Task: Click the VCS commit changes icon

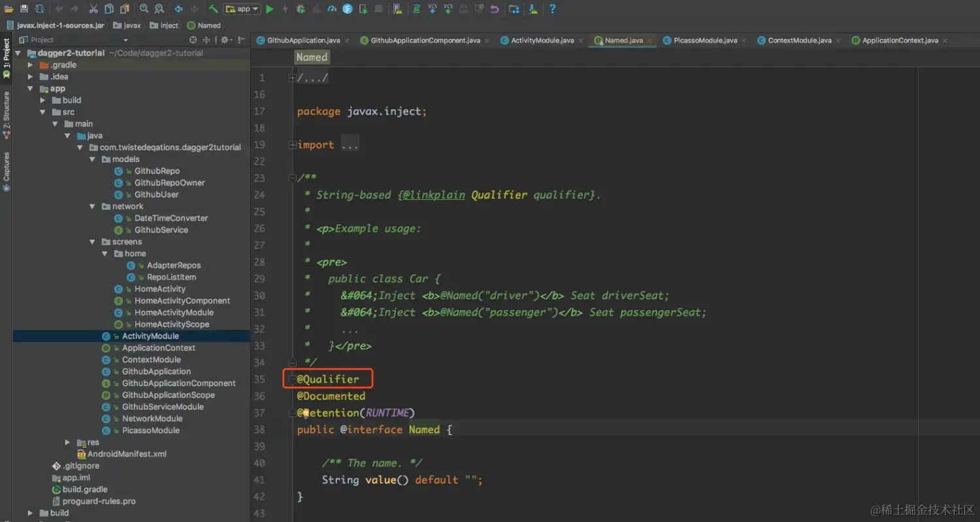Action: click(448, 9)
